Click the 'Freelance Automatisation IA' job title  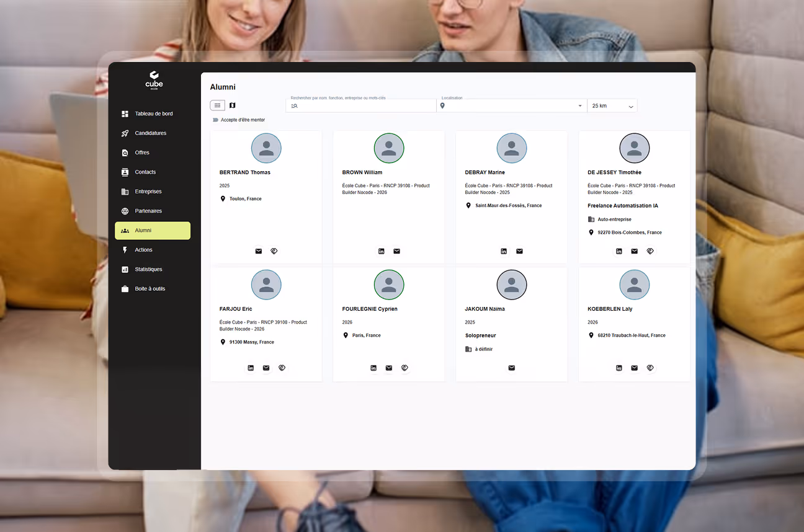pos(623,206)
